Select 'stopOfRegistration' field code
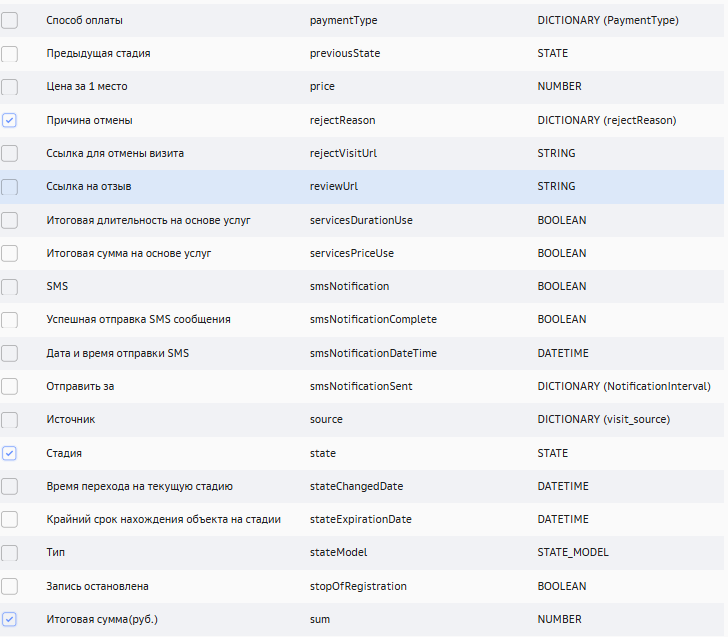Screen dimensions: 728x637 pos(358,586)
